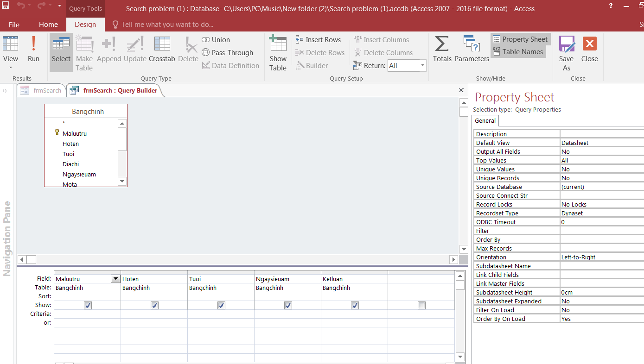The width and height of the screenshot is (644, 364).
Task: Insert Rows into the query grid
Action: pos(318,40)
